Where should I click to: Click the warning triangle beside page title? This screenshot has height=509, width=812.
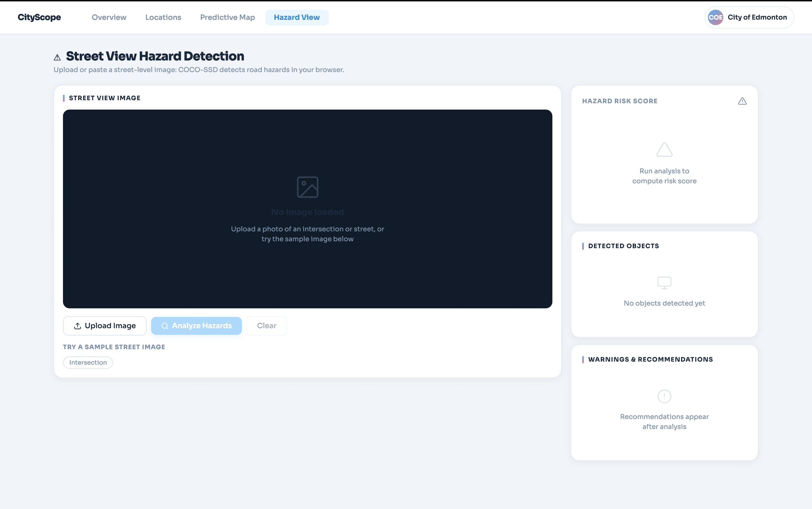(57, 58)
